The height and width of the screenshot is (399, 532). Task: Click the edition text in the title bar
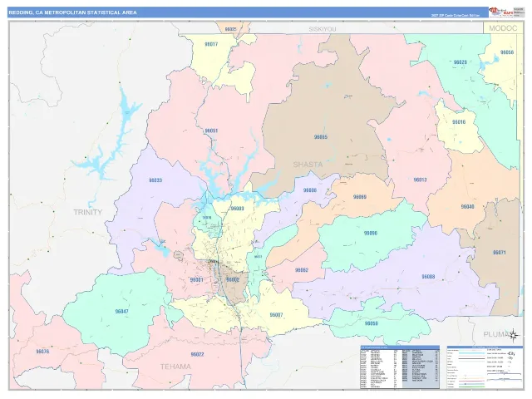455,16
